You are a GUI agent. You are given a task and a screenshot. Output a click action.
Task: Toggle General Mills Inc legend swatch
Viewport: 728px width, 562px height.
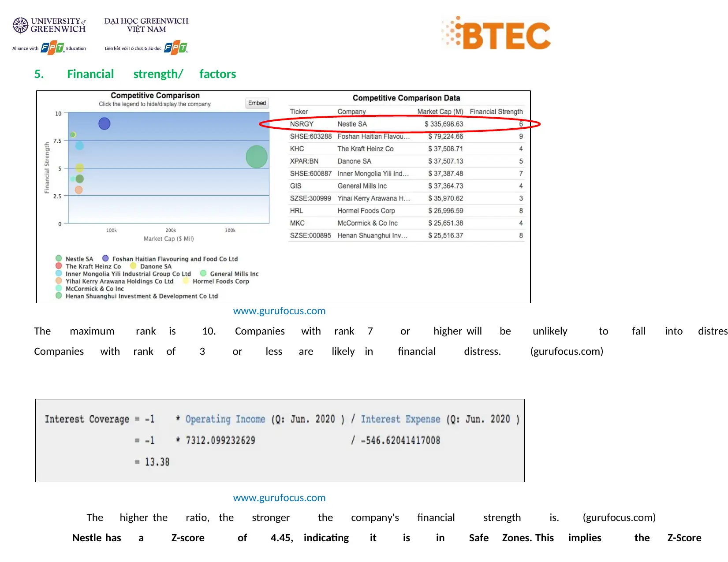[x=203, y=273]
